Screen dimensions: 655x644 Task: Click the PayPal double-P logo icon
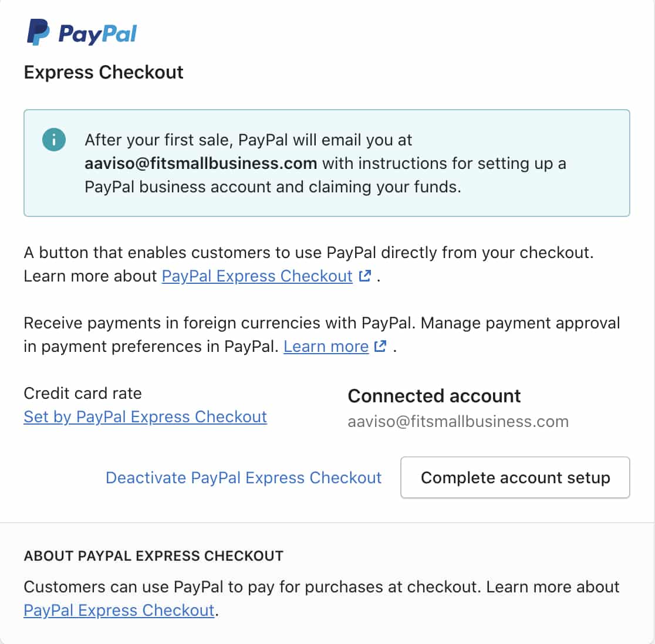[38, 32]
